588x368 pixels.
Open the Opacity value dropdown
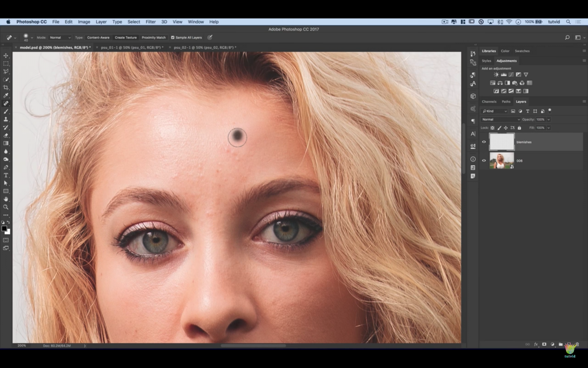click(548, 119)
